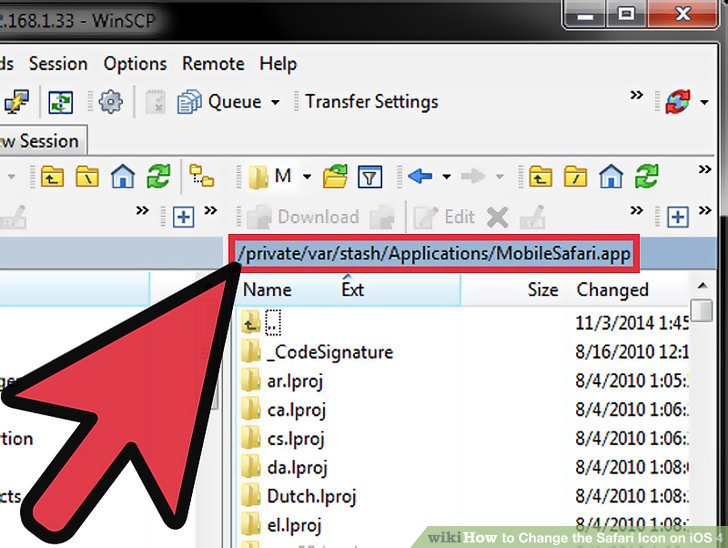
Task: Click the greyed forward arrow
Action: (473, 176)
